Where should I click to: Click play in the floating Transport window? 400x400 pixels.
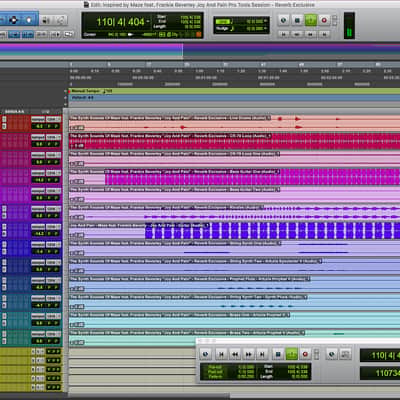pyautogui.click(x=291, y=354)
